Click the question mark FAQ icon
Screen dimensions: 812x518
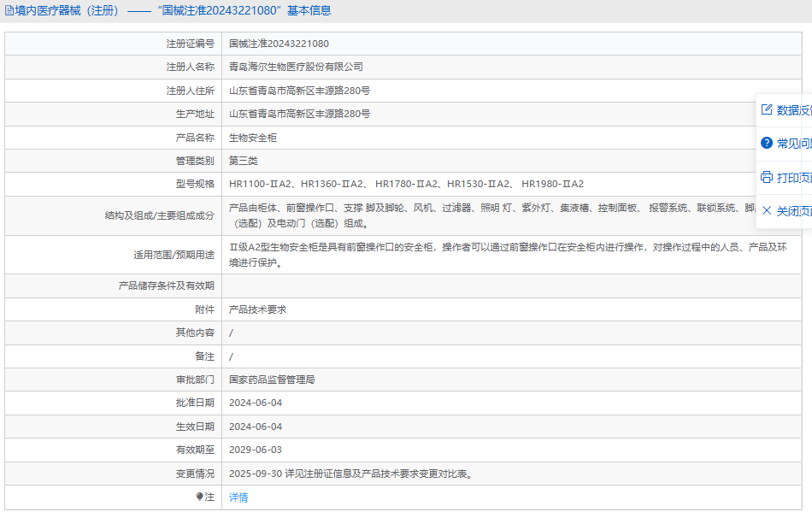(x=767, y=143)
